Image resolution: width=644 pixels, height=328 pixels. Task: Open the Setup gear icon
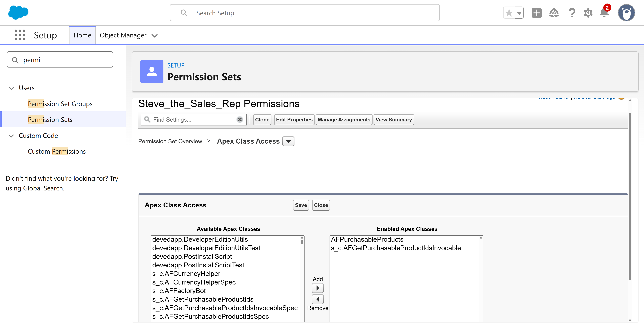(588, 13)
